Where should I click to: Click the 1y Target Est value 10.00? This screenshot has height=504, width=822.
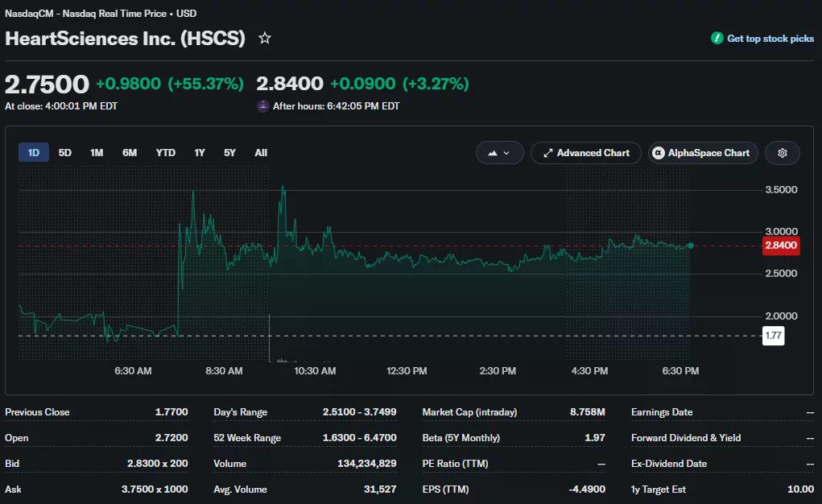pyautogui.click(x=800, y=490)
